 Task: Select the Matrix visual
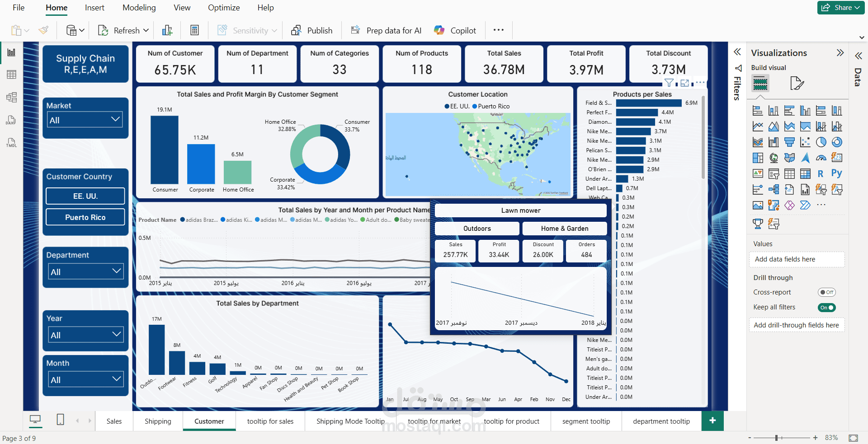tap(805, 173)
